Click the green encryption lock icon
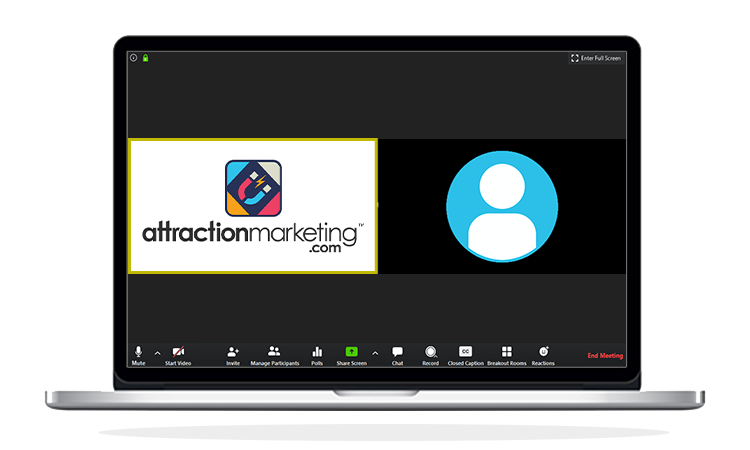 (x=145, y=58)
